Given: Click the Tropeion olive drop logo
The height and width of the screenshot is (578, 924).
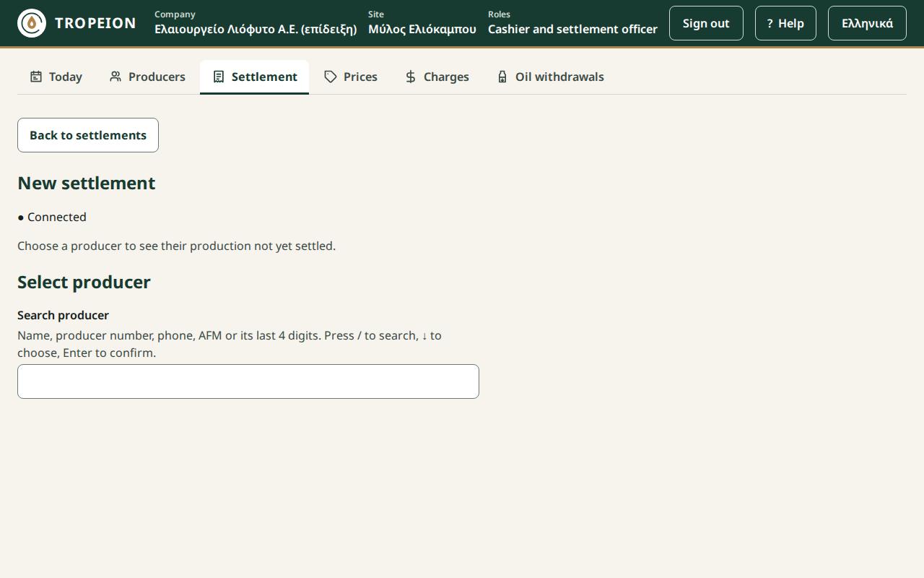Looking at the screenshot, I should click(32, 23).
